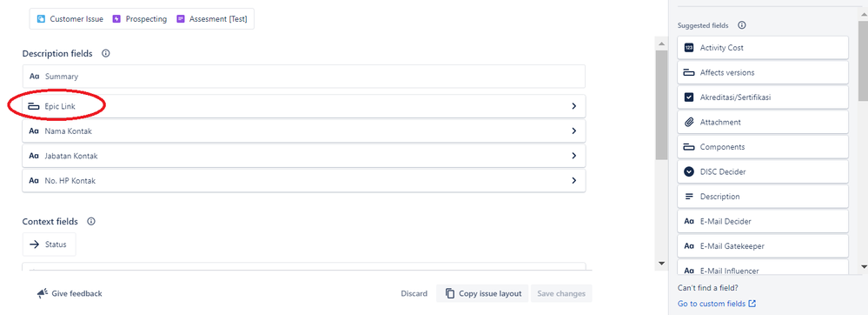
Task: Click the Activity Cost number field icon
Action: 689,48
